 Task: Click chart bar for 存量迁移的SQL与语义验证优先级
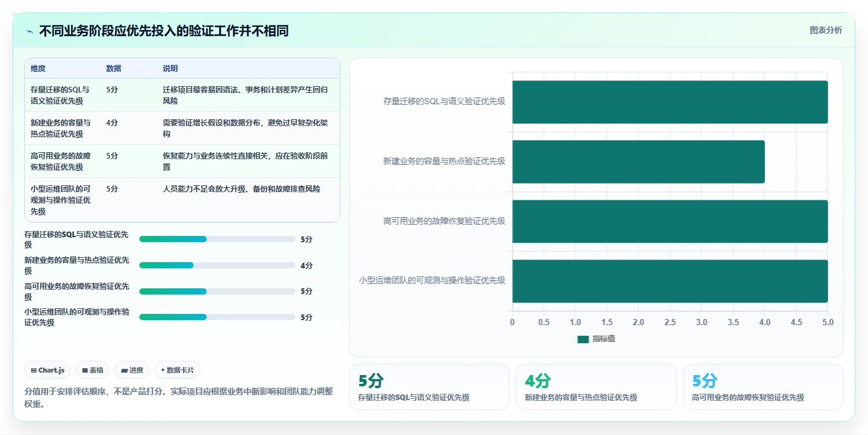coord(670,102)
